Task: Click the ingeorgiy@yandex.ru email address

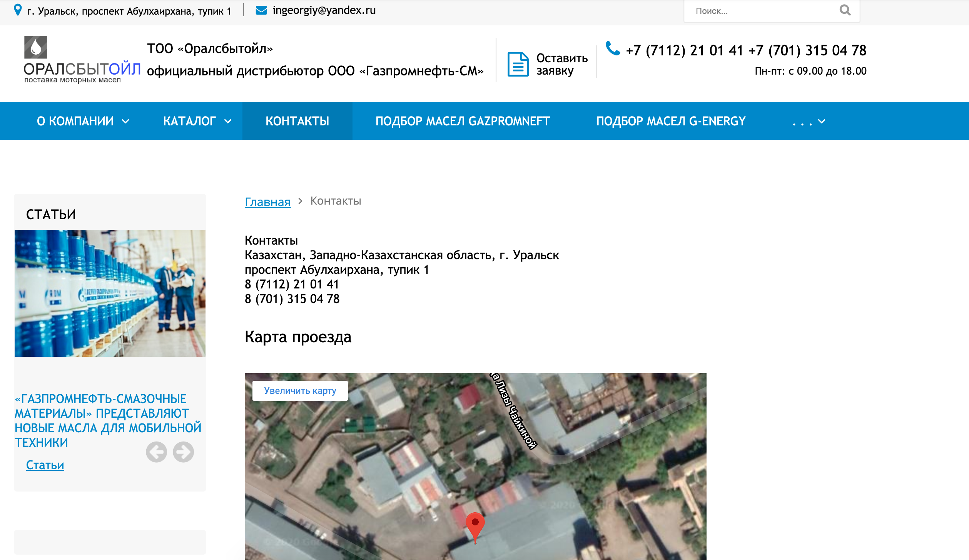Action: click(x=324, y=10)
